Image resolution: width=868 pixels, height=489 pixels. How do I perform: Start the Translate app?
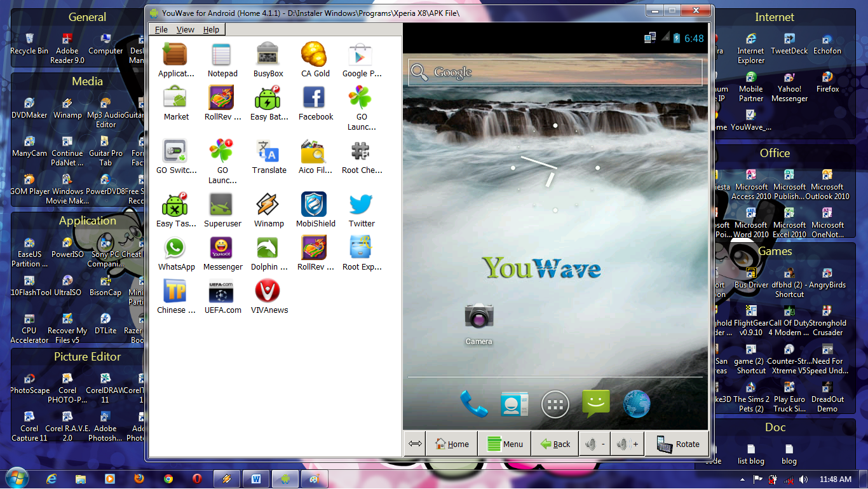click(268, 152)
